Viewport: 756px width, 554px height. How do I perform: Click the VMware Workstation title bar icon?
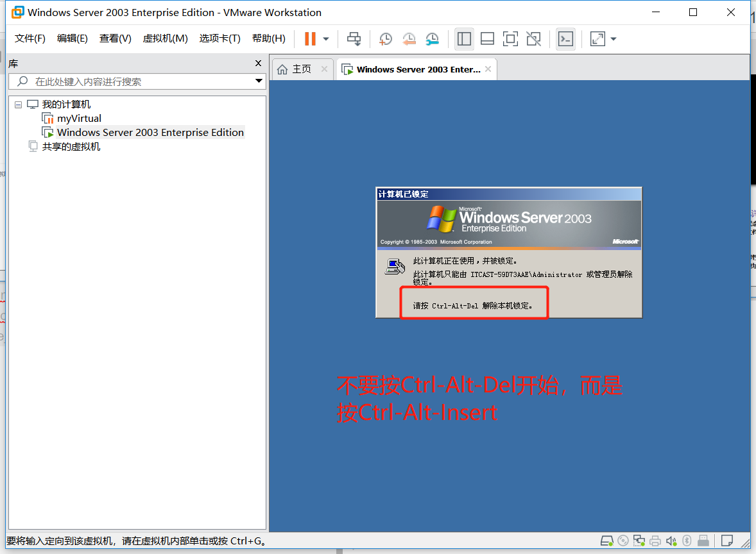(17, 13)
